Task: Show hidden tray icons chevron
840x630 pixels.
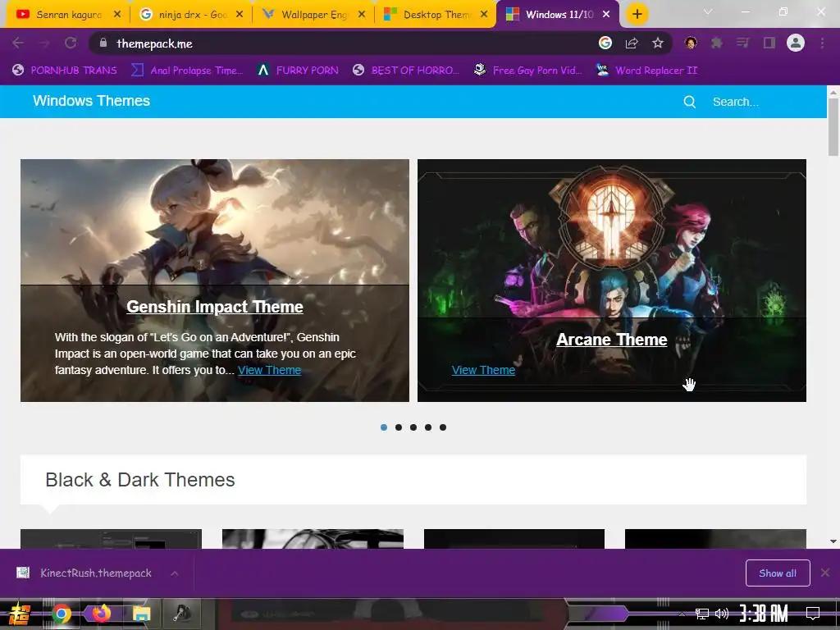Action: pos(682,614)
